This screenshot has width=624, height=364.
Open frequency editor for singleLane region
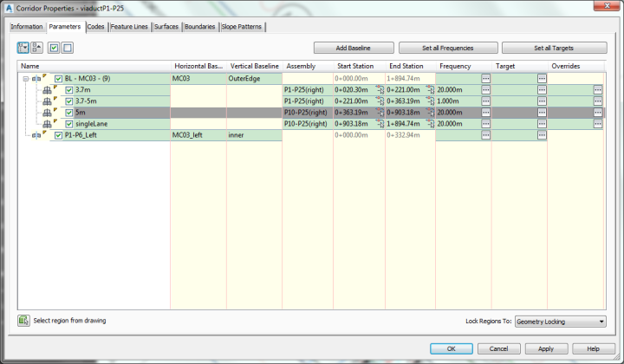(486, 124)
